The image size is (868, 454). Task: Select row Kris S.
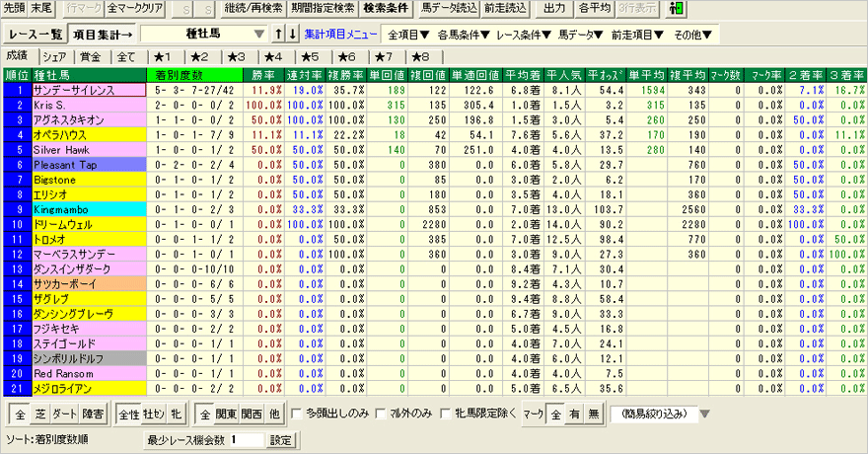click(x=89, y=106)
